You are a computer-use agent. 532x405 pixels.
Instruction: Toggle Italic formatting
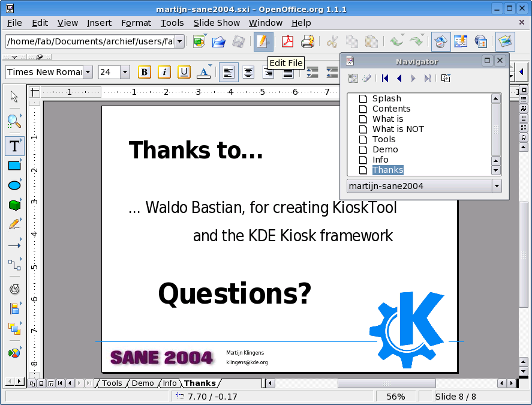(x=164, y=72)
